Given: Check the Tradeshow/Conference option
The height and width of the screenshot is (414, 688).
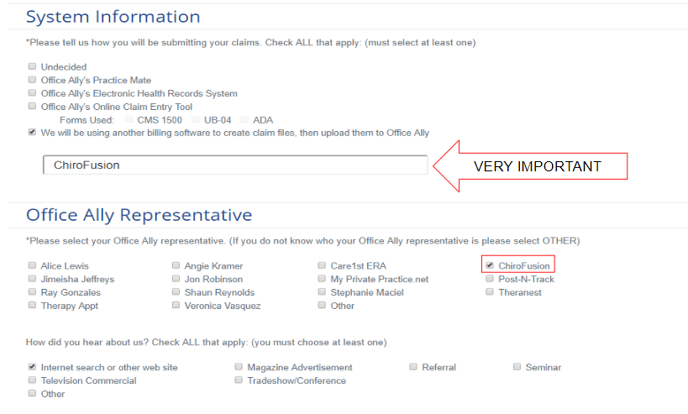Looking at the screenshot, I should pos(239,380).
